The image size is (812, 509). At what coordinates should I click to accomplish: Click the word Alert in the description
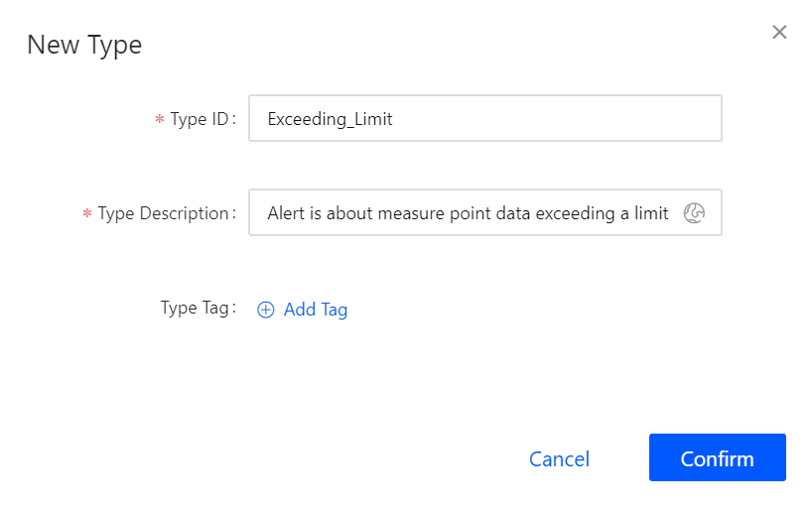(x=288, y=213)
